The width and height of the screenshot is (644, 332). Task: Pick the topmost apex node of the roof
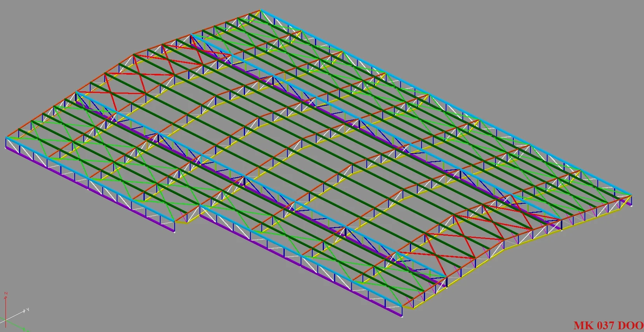pos(260,10)
